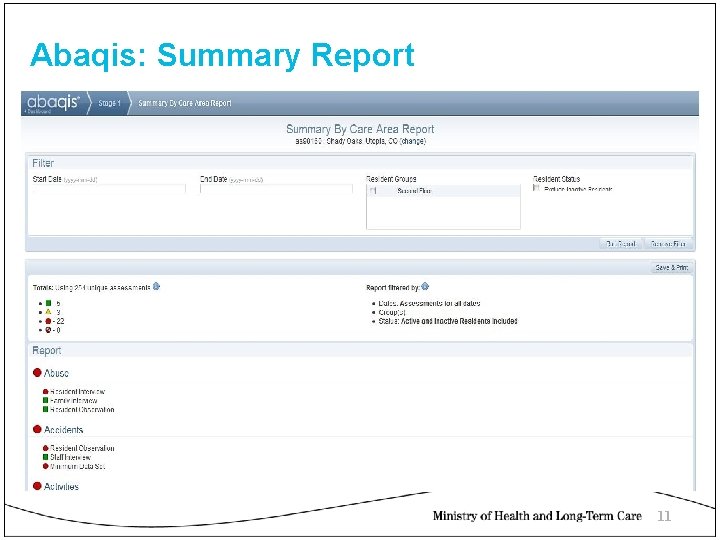The height and width of the screenshot is (540, 720).
Task: Click green icon of Staff Interview
Action: click(x=45, y=457)
